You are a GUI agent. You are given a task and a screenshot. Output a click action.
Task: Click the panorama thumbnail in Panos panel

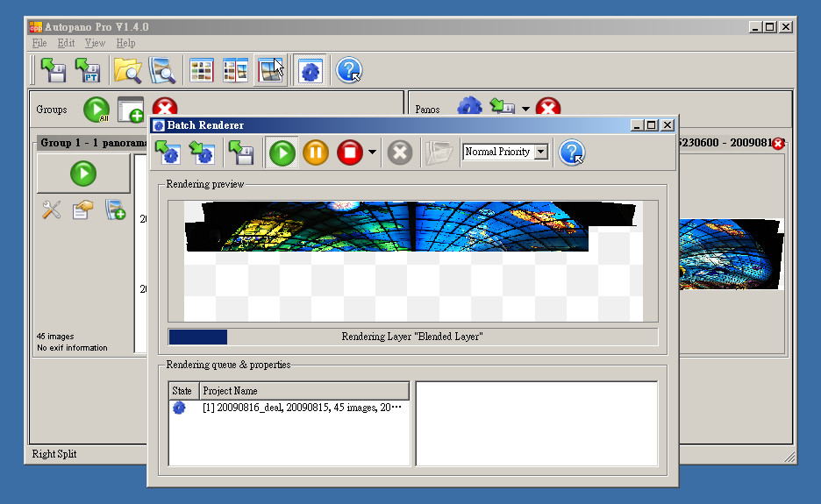point(732,254)
